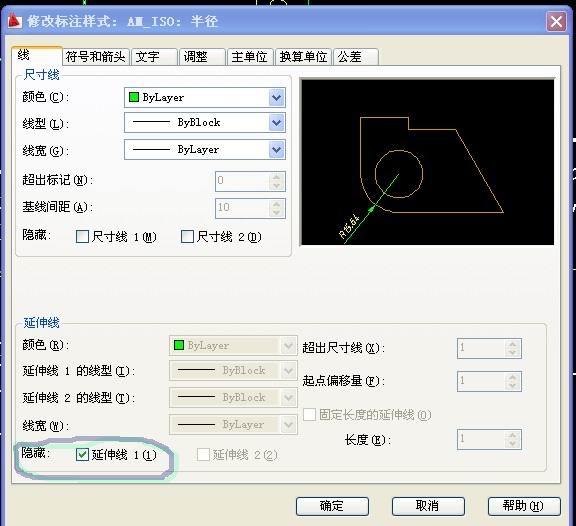Click green color swatch in 尺寸线 颜色
Screen dimensions: 576x526
click(134, 97)
